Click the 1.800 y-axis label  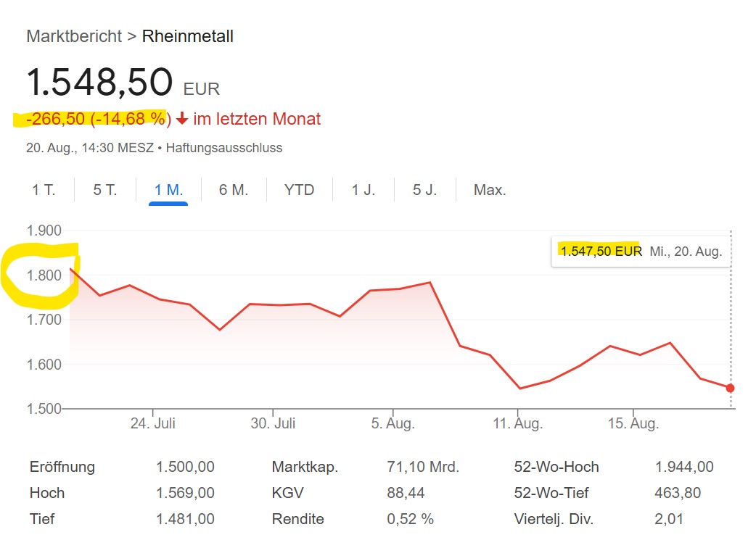point(44,275)
